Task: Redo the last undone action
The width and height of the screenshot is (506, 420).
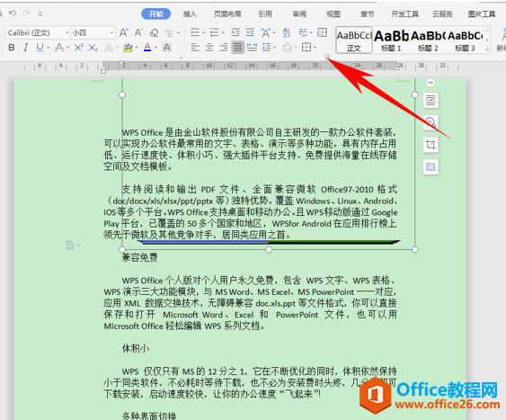Action: (26, 13)
